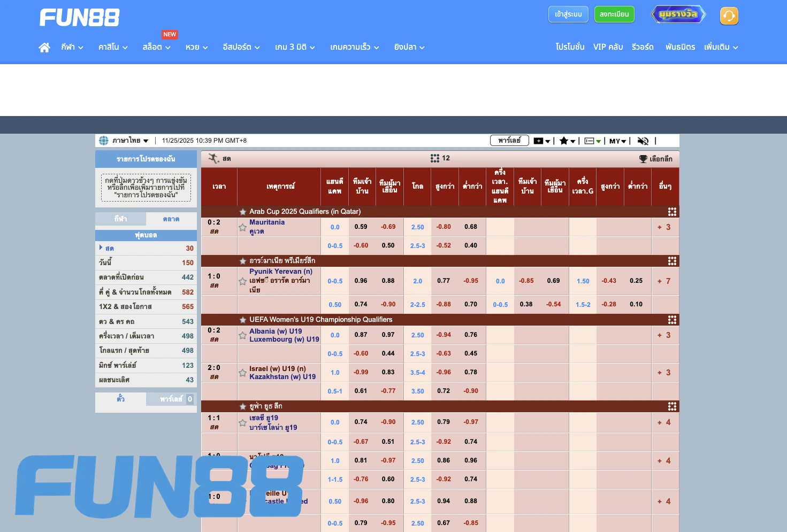Click the mute sound icon in odds toolbar
The width and height of the screenshot is (787, 532).
[643, 141]
